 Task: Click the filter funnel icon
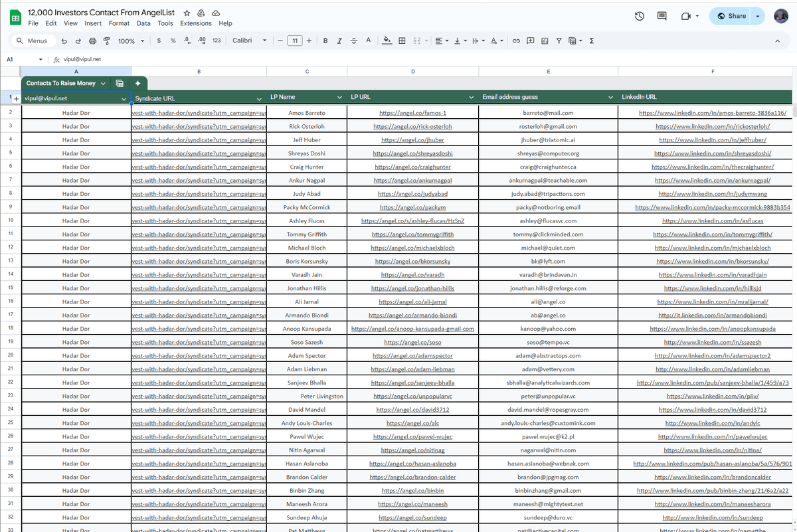coord(559,41)
